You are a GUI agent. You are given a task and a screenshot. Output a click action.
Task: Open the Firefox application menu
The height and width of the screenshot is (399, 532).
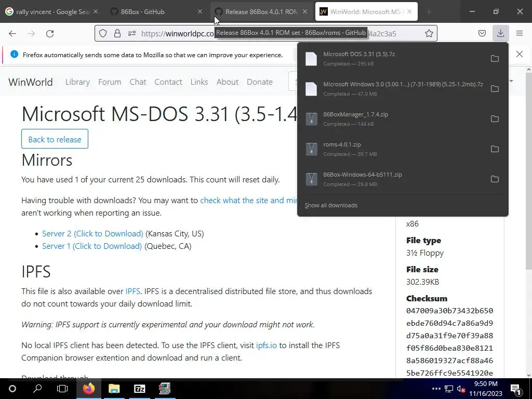(x=520, y=33)
